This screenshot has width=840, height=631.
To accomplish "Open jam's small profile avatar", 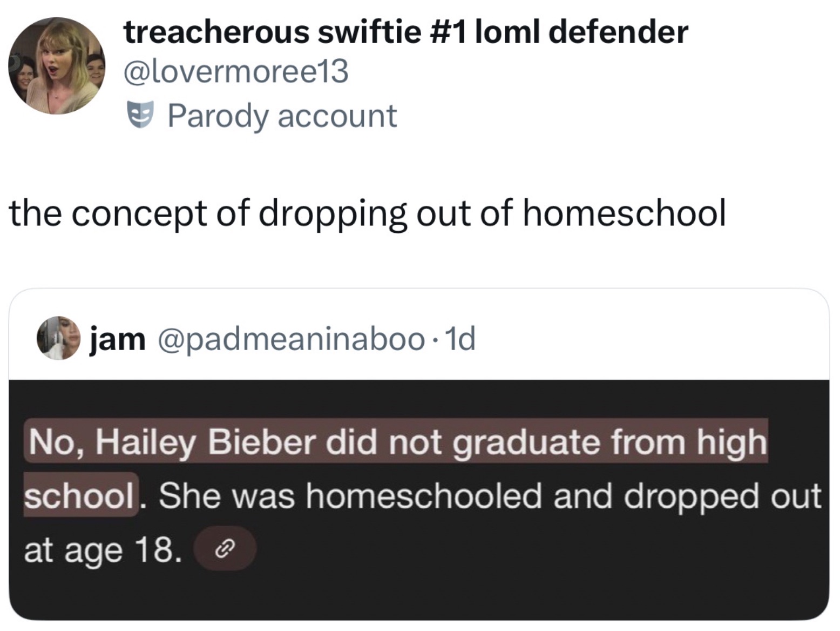I will (x=58, y=338).
